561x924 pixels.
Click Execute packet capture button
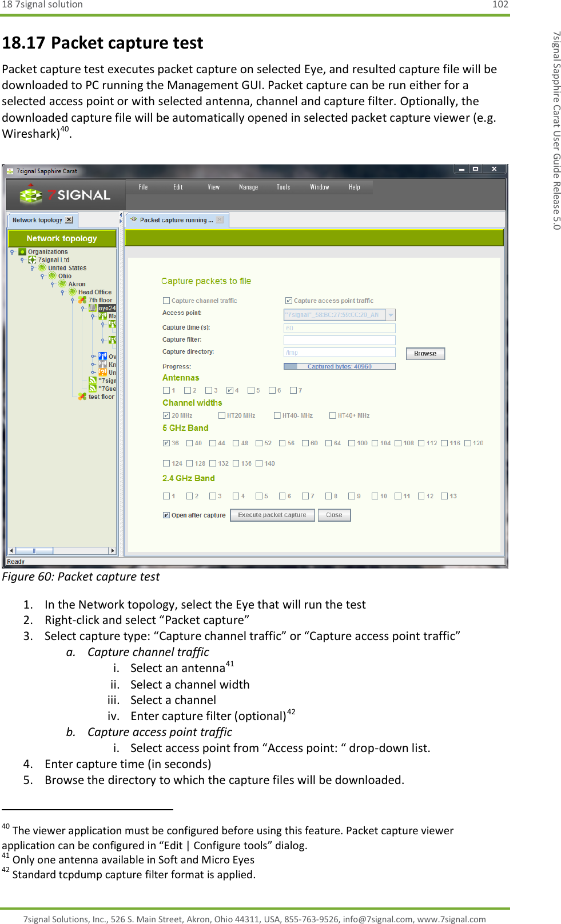point(272,515)
